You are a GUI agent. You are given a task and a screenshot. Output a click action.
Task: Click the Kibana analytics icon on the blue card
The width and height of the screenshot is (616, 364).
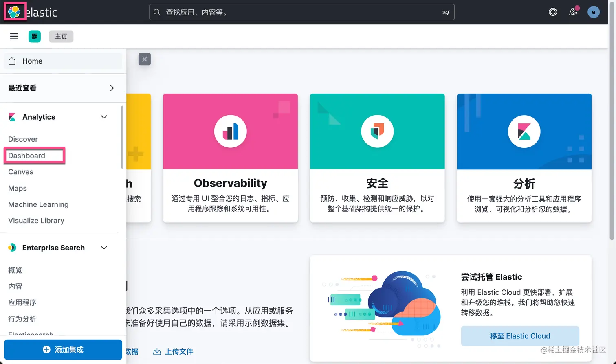[524, 132]
